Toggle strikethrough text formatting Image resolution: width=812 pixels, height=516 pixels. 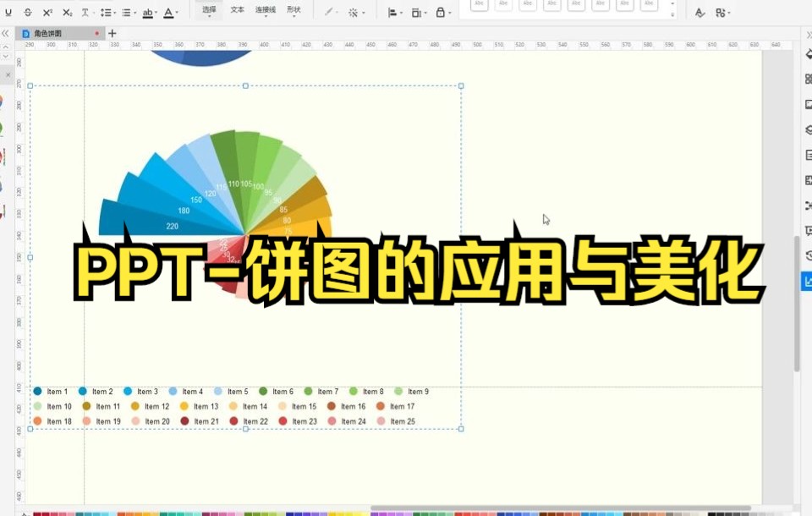point(28,12)
